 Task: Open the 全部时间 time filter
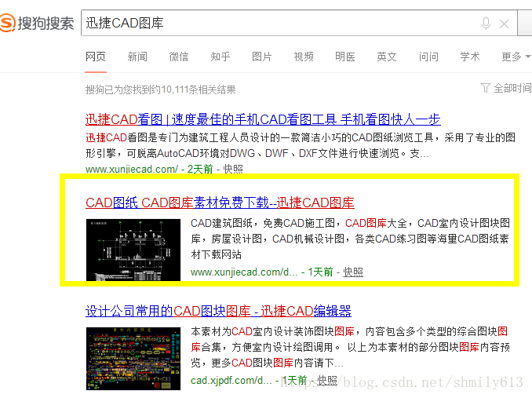coord(506,88)
